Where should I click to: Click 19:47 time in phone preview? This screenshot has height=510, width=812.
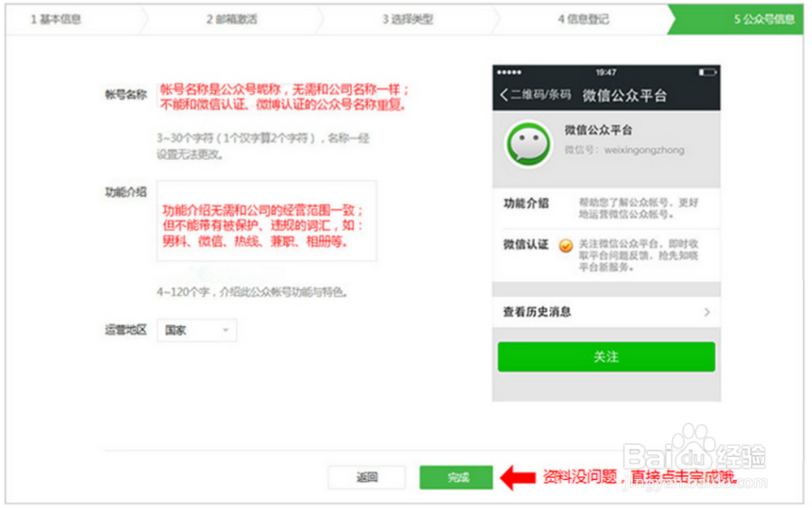pos(606,72)
